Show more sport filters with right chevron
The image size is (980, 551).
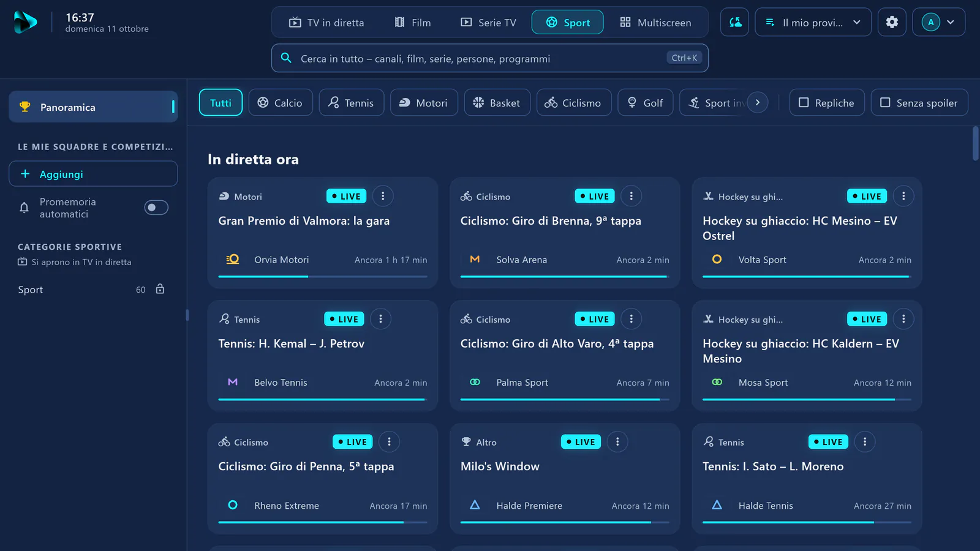tap(758, 102)
